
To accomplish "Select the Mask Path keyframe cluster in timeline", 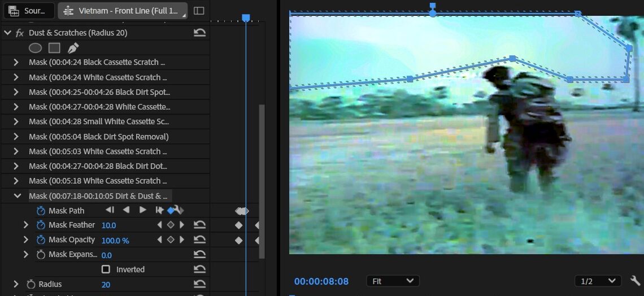I will coord(242,211).
